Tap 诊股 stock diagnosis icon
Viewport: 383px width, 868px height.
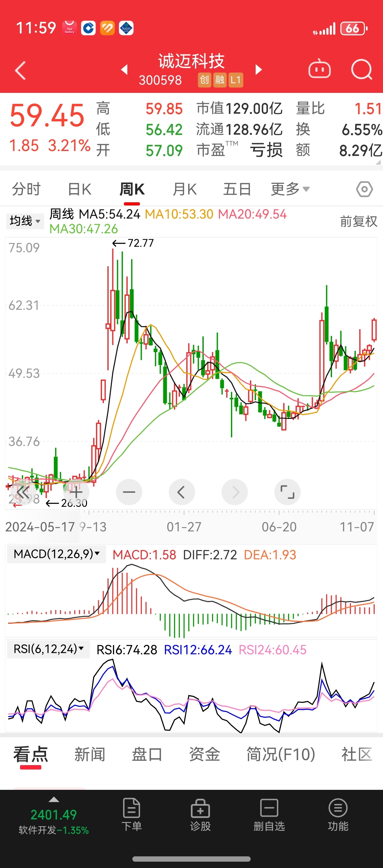200,814
